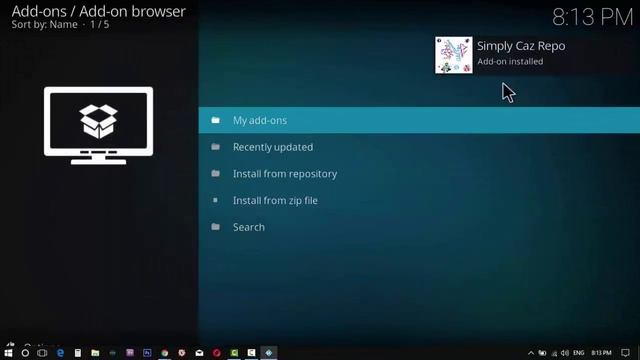Open the white Camtasia taskbar icon
640x360 pixels.
tap(251, 353)
